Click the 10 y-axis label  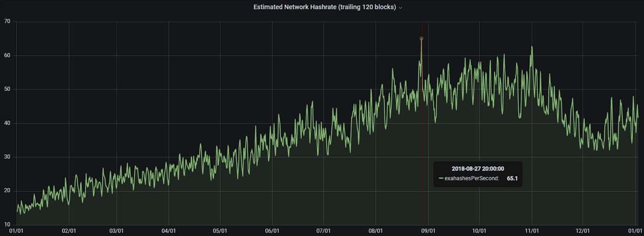[6, 224]
